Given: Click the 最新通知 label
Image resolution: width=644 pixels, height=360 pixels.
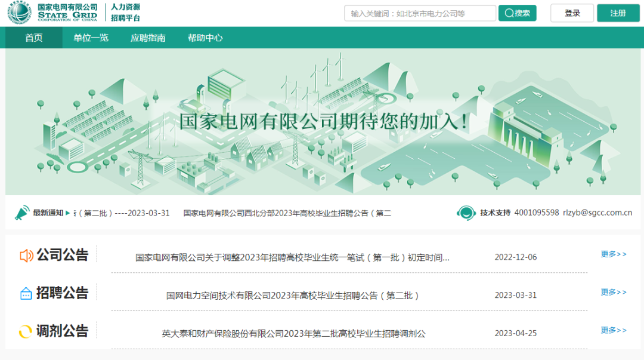Looking at the screenshot, I should [48, 213].
